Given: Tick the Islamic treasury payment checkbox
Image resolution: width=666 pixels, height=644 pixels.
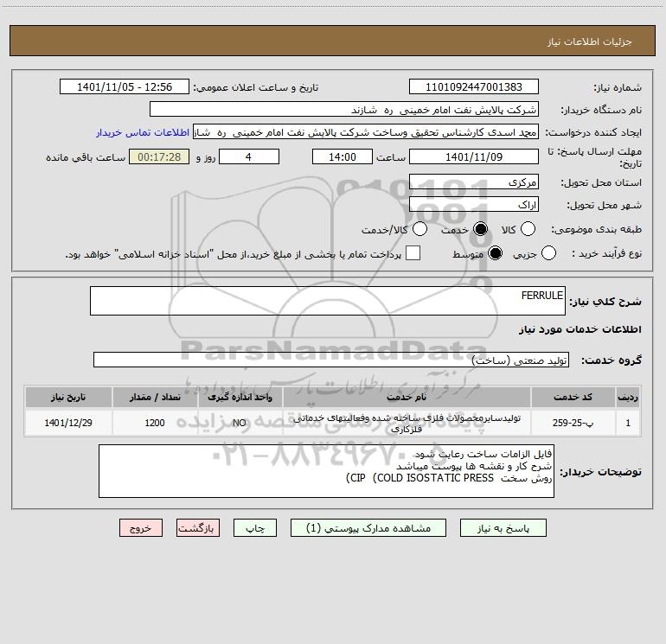Looking at the screenshot, I should (413, 253).
